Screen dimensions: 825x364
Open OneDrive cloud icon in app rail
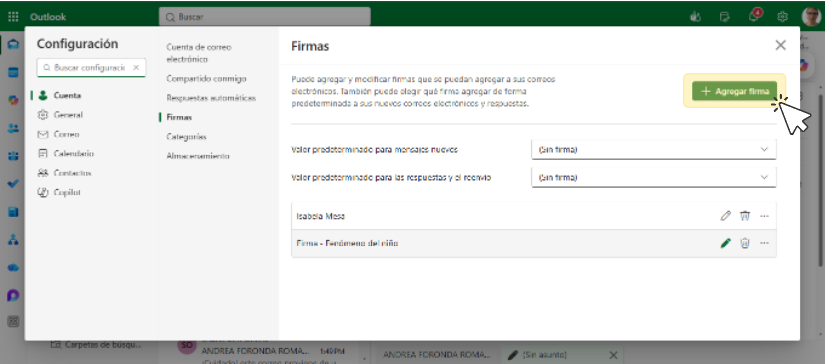click(x=13, y=268)
